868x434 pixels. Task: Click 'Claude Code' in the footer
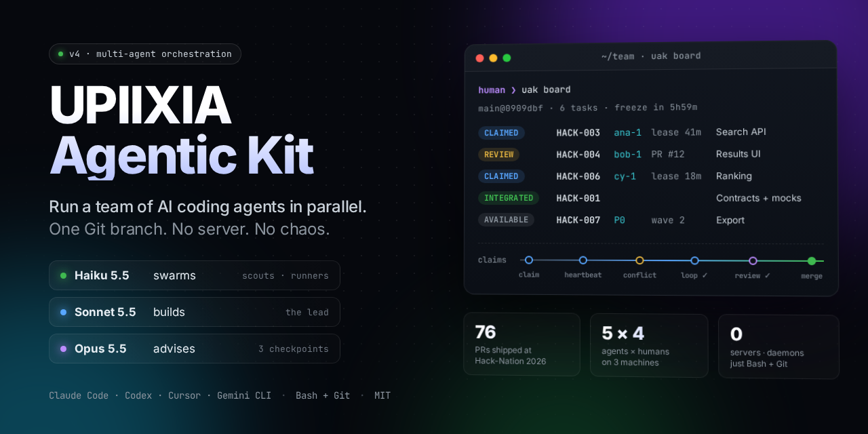click(79, 395)
